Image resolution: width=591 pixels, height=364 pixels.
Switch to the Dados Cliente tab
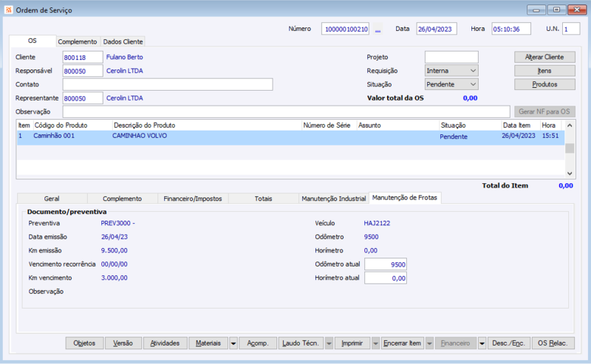coord(123,42)
